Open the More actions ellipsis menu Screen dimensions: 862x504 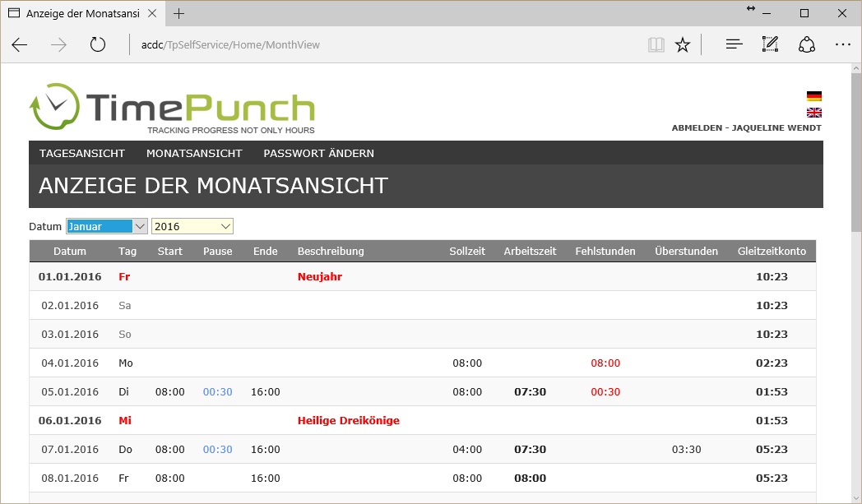(x=842, y=45)
